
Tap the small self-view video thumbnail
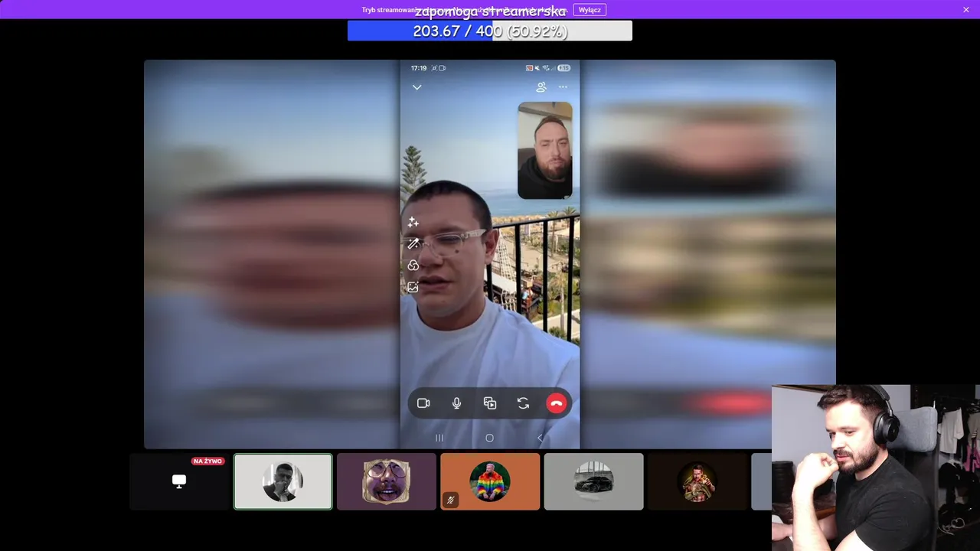pyautogui.click(x=545, y=151)
